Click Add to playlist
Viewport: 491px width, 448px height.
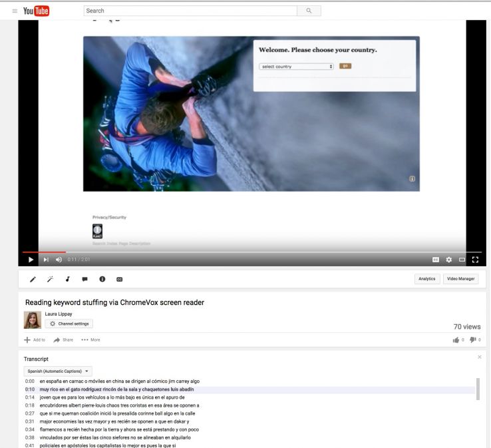click(35, 339)
